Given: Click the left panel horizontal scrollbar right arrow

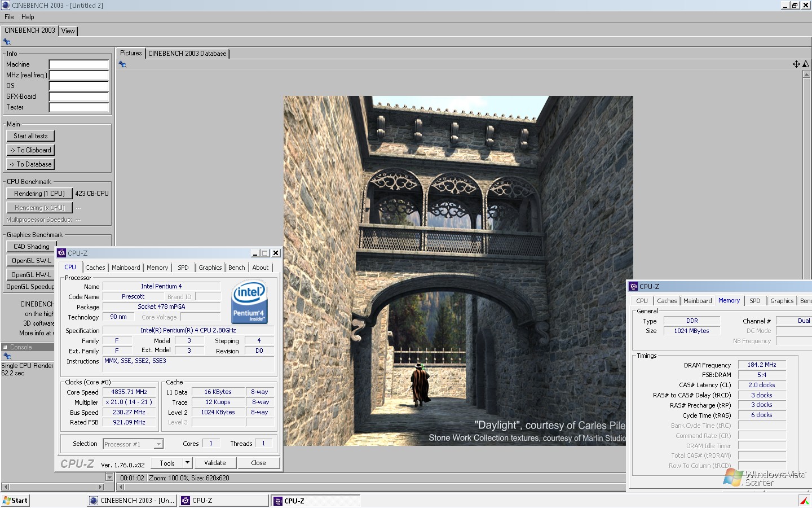Looking at the screenshot, I should pos(100,487).
